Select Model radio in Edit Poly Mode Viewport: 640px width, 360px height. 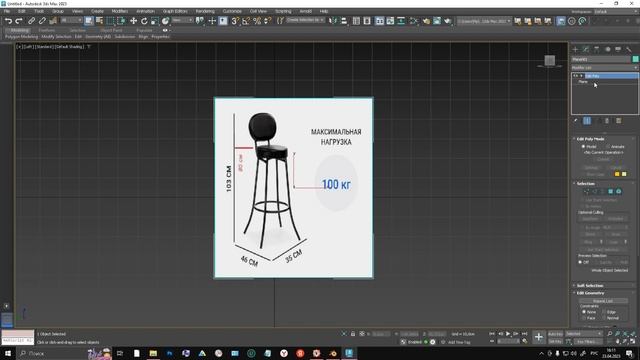pyautogui.click(x=583, y=146)
